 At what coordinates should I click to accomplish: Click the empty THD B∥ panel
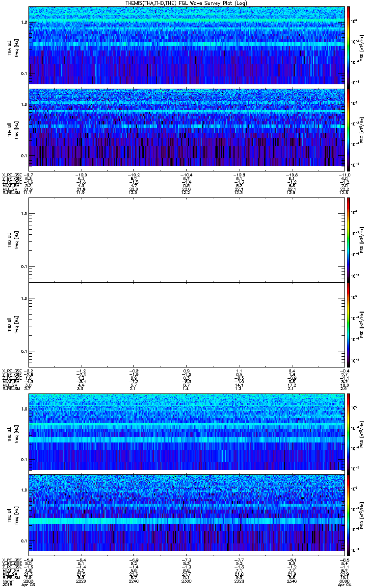click(x=186, y=324)
